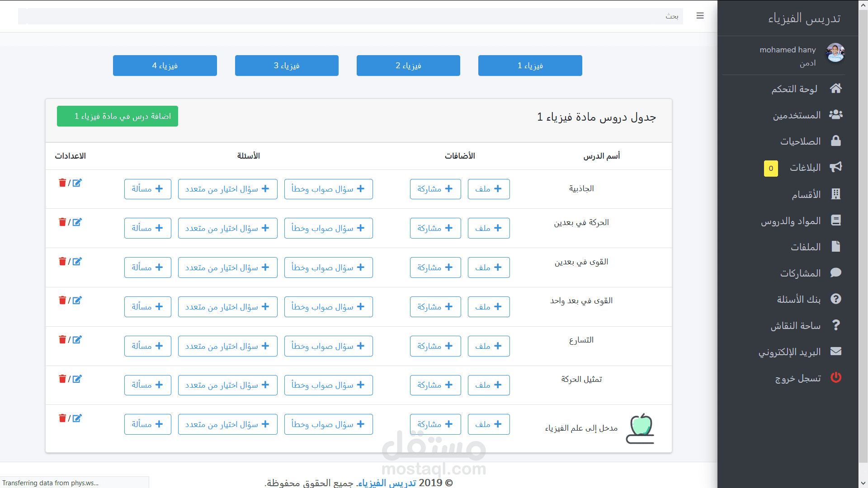868x488 pixels.
Task: Select the فيزياء 4 tab
Action: [165, 66]
